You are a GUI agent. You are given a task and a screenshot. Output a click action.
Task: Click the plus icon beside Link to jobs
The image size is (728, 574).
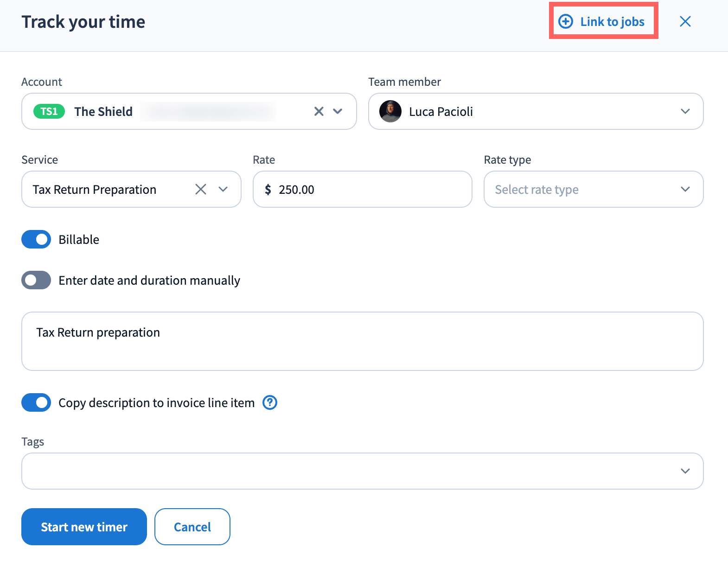pyautogui.click(x=565, y=21)
